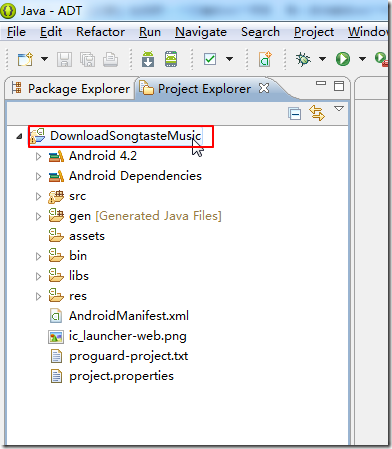The image size is (392, 449).
Task: Maximize the explorer view panel
Action: (339, 86)
